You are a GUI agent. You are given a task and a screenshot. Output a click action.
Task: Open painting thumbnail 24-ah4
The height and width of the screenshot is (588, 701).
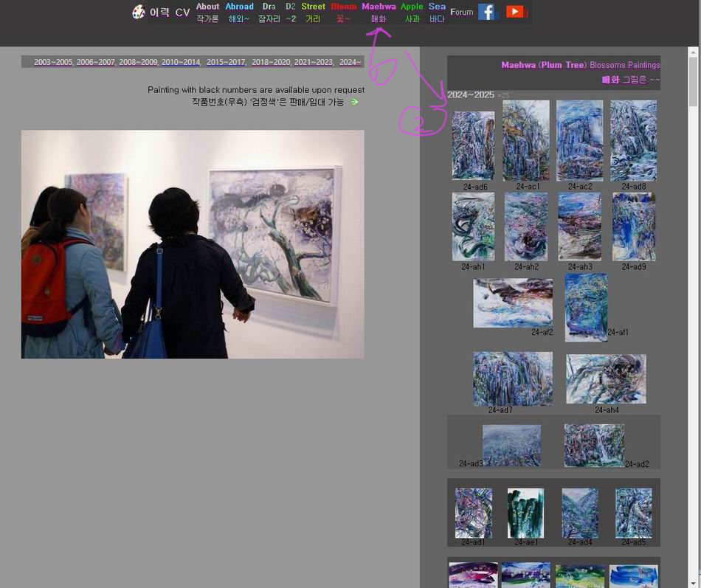tap(606, 378)
